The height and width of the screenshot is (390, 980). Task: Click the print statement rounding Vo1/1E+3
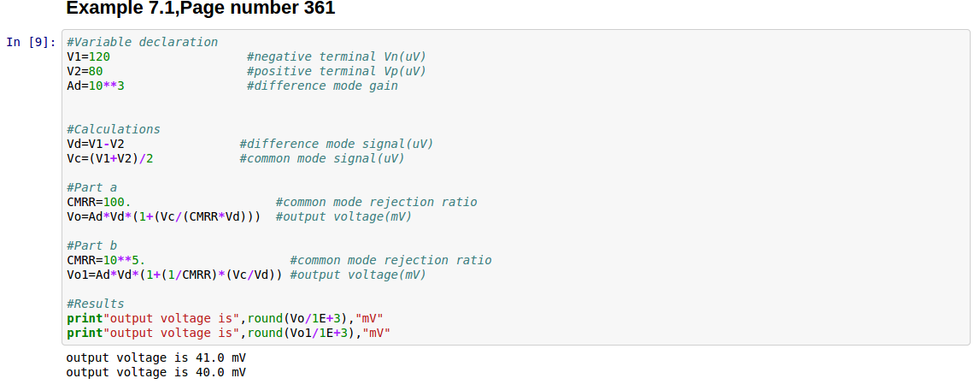[x=228, y=333]
